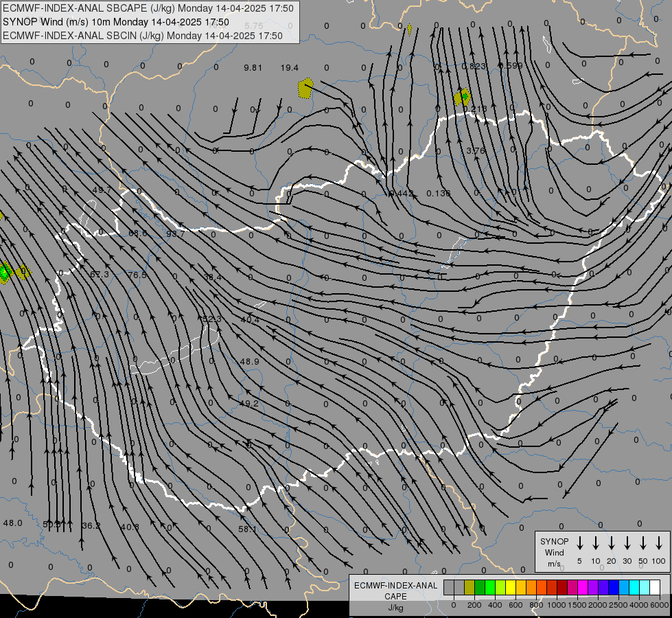Viewport: 672px width, 618px height.
Task: Click the olive CAPE polygon near value 19.4
Action: (x=305, y=89)
